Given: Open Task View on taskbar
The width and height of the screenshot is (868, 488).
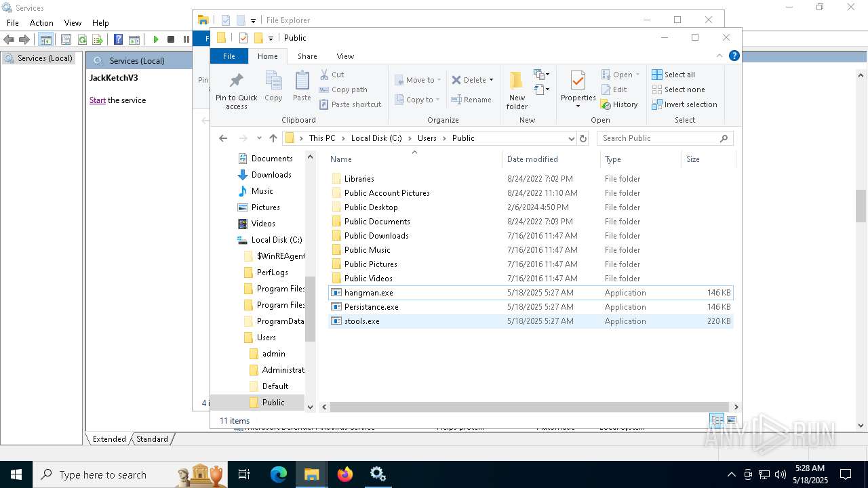Looking at the screenshot, I should tap(244, 474).
